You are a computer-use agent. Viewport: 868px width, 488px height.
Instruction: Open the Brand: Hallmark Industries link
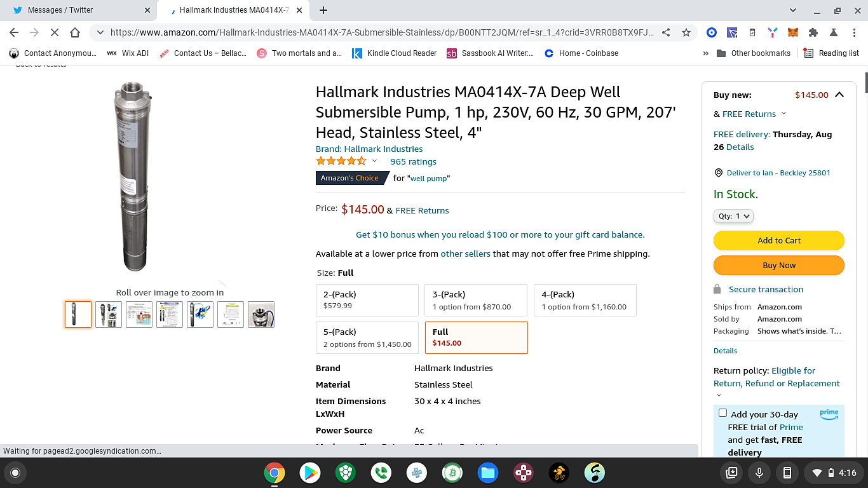[369, 149]
